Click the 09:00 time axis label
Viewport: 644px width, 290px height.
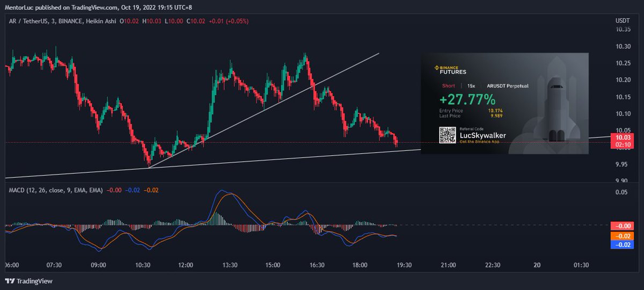coord(98,265)
